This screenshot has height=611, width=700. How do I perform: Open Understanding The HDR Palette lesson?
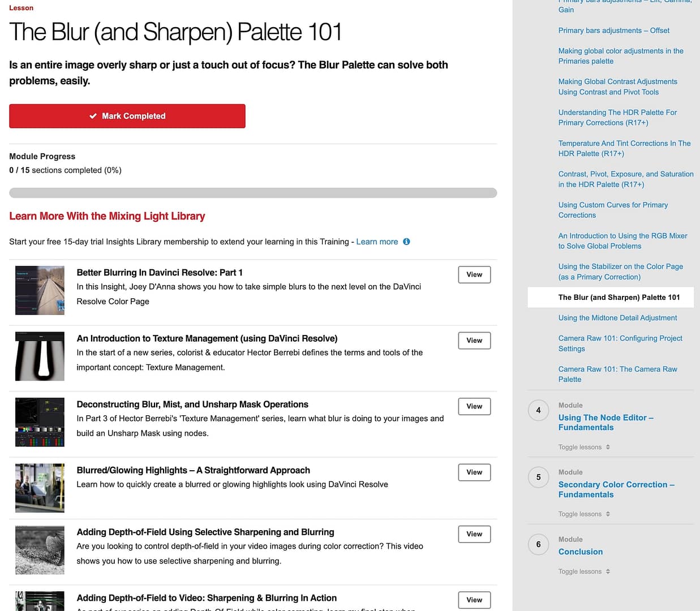pos(617,118)
